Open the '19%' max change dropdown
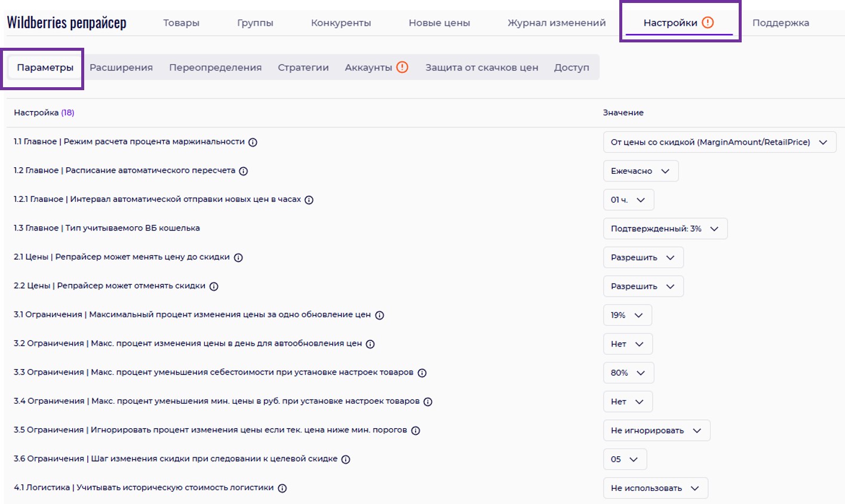Image resolution: width=845 pixels, height=504 pixels. [x=627, y=315]
